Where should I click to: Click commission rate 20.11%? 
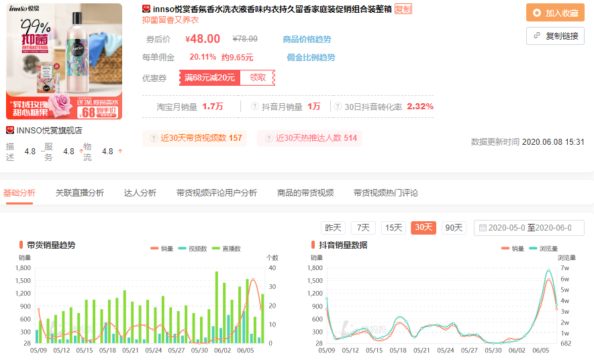point(203,57)
